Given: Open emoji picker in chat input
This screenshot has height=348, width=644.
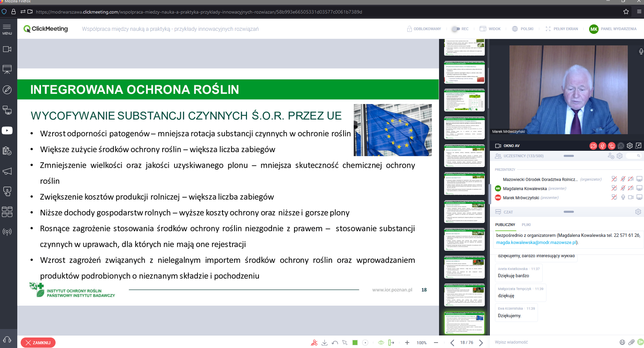Looking at the screenshot, I should (x=622, y=342).
